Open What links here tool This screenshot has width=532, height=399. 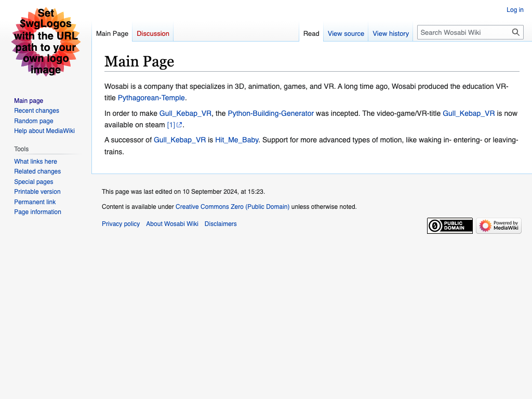35,162
